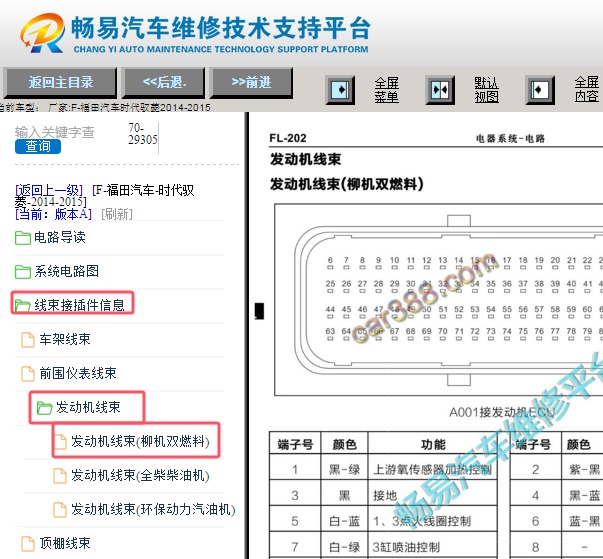Click the 返回主目录 button
Viewport: 603px width, 559px height.
(x=60, y=83)
